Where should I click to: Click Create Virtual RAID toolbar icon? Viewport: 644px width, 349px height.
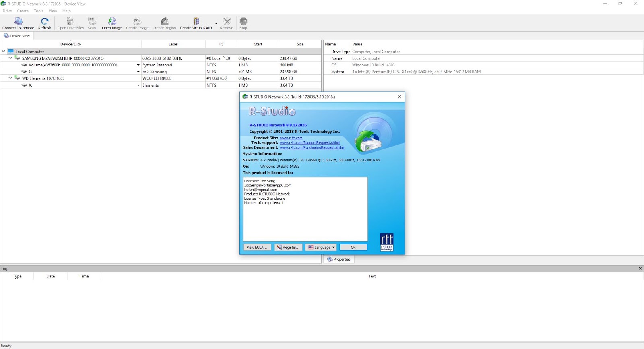tap(196, 23)
